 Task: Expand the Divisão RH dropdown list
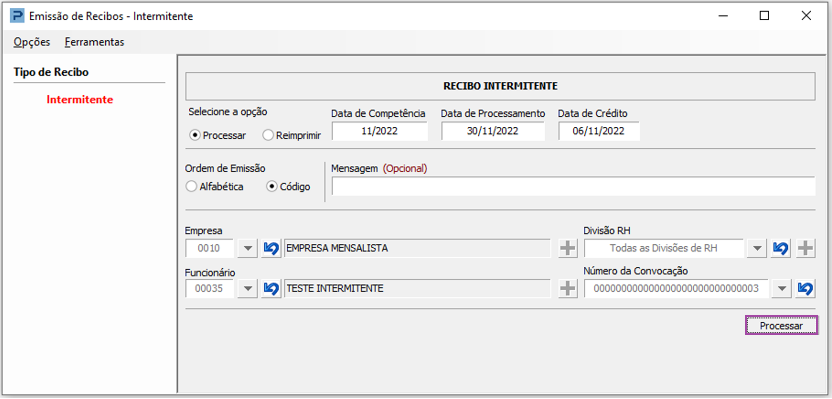coord(757,248)
